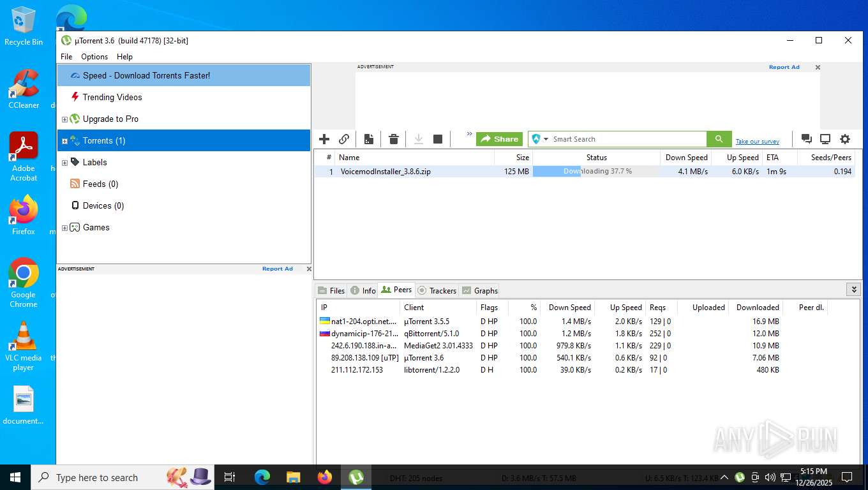Image resolution: width=868 pixels, height=490 pixels.
Task: Click the start download arrow icon
Action: coord(419,139)
